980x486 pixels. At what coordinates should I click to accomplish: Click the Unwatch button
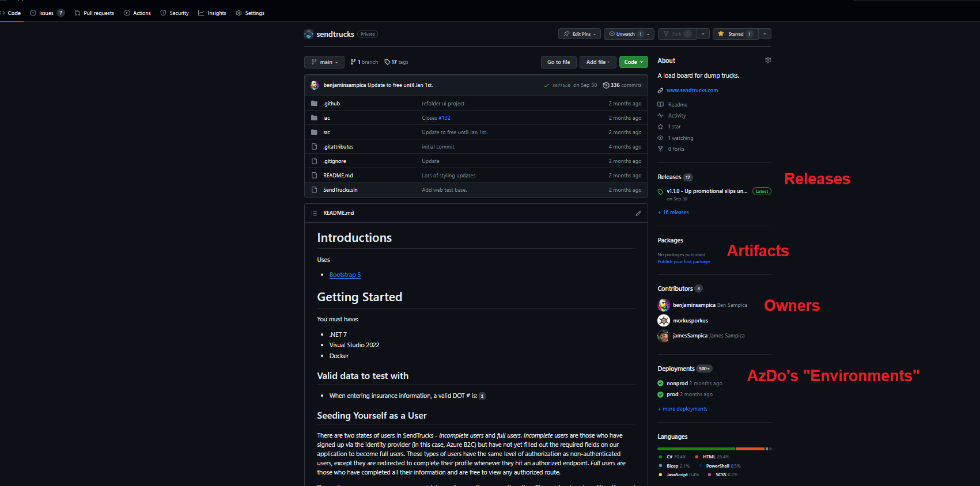625,34
